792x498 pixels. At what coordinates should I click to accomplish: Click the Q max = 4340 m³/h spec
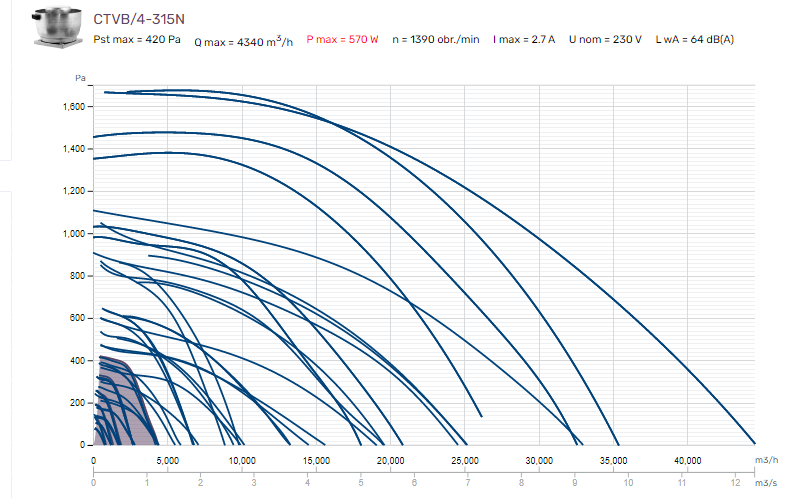pos(244,41)
